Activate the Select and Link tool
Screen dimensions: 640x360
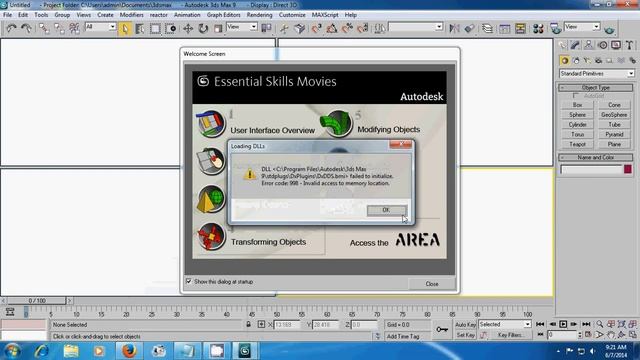tap(44, 28)
